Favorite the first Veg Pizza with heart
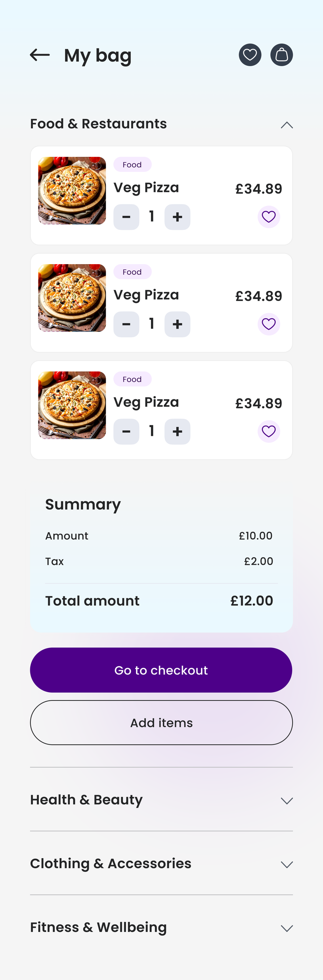Image resolution: width=323 pixels, height=980 pixels. point(268,217)
